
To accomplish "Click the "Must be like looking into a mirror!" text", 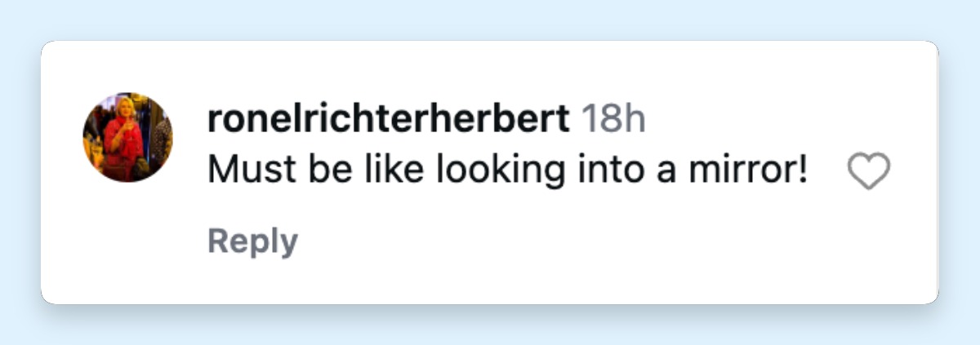I will (x=507, y=170).
